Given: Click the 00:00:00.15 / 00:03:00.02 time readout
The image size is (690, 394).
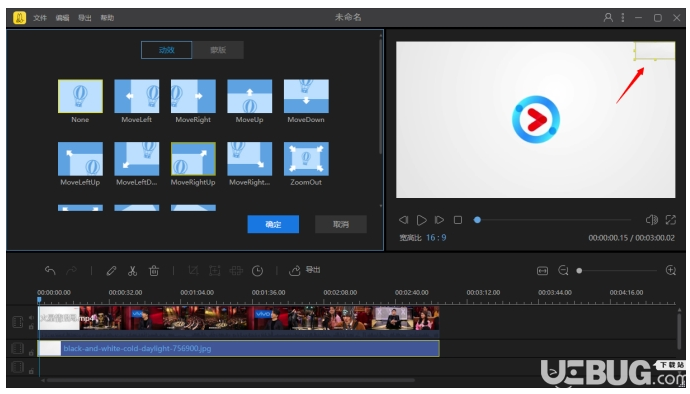Looking at the screenshot, I should pyautogui.click(x=631, y=238).
